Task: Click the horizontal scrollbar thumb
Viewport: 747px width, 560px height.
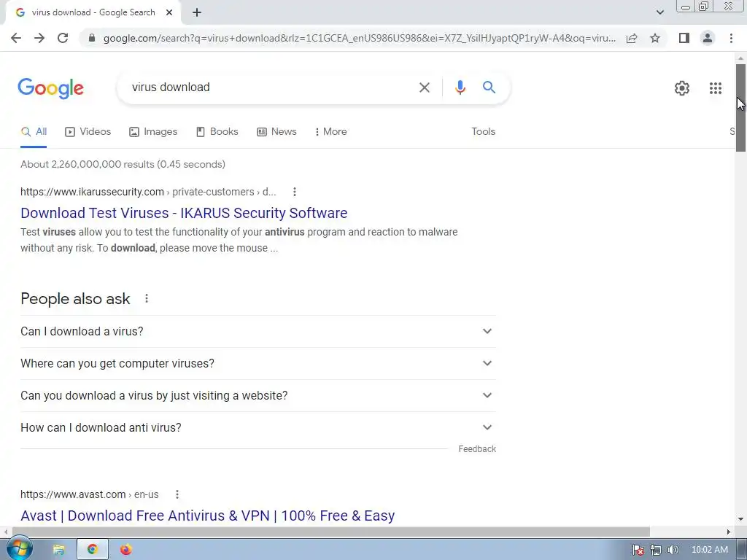Action: click(331, 532)
